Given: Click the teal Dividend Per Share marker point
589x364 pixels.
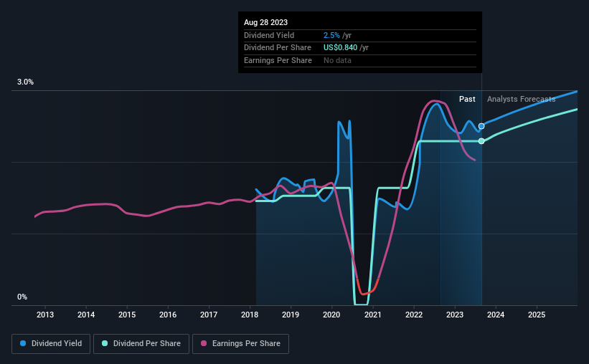Looking at the screenshot, I should pos(481,141).
